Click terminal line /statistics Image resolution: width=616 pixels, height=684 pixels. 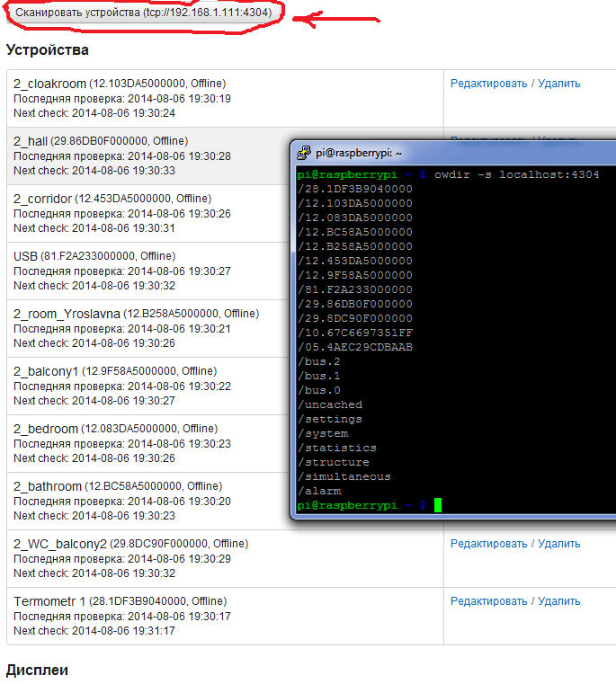click(x=337, y=448)
